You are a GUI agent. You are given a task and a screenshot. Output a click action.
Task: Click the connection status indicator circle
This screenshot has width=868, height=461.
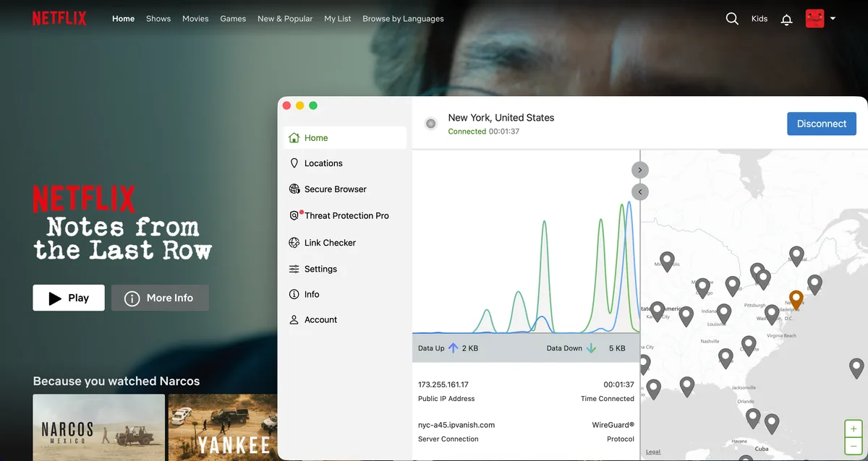click(431, 124)
